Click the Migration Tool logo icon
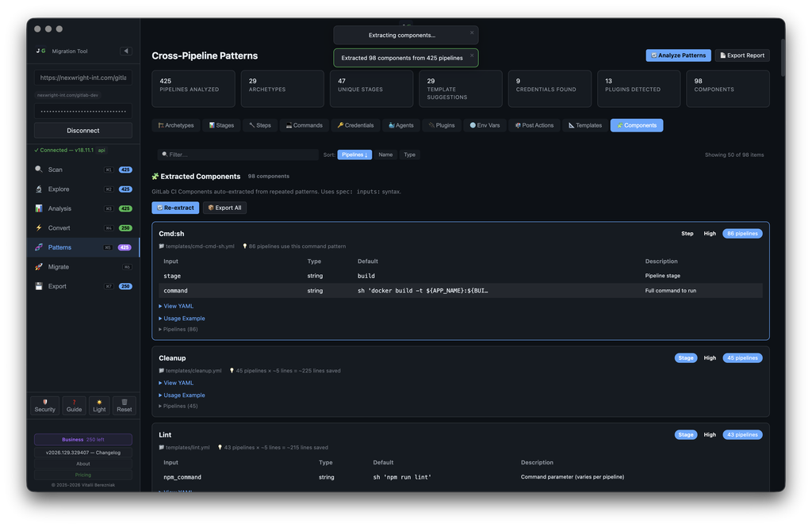 pyautogui.click(x=41, y=51)
